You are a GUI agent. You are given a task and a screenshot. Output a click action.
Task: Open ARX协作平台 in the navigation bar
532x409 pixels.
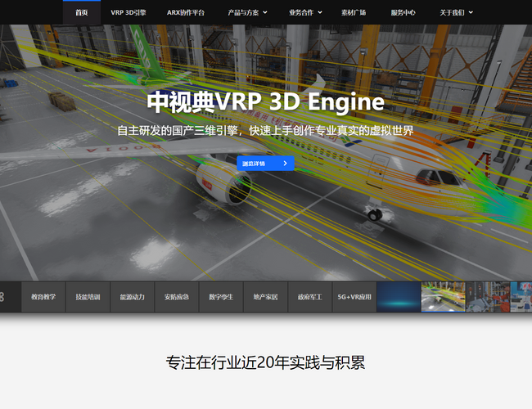click(186, 13)
